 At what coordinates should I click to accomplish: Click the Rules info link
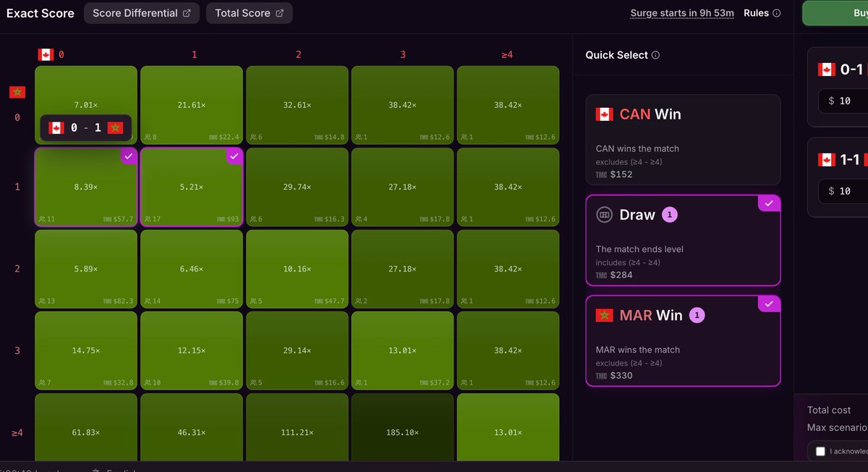[762, 13]
